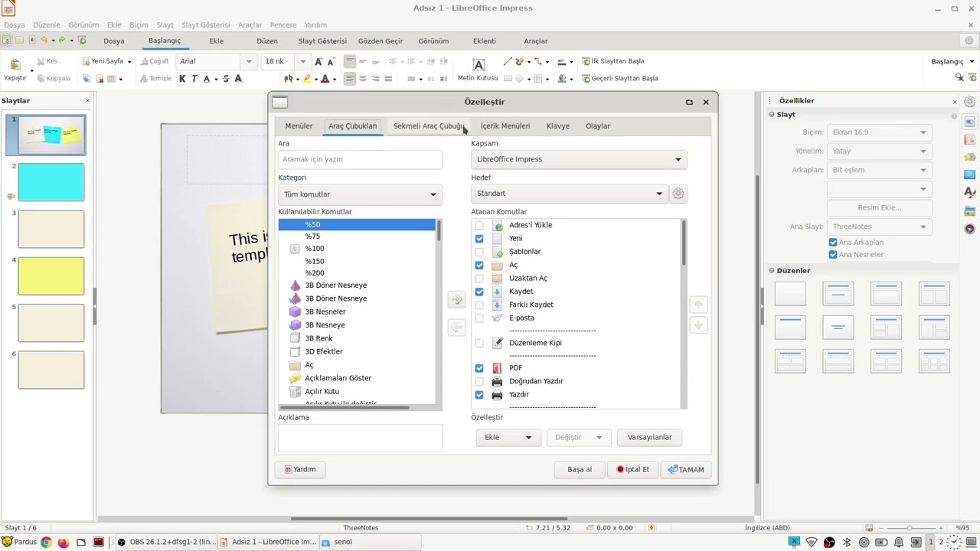This screenshot has height=551, width=980.
Task: Click the notebookbar gear icon top right
Action: pos(969,41)
